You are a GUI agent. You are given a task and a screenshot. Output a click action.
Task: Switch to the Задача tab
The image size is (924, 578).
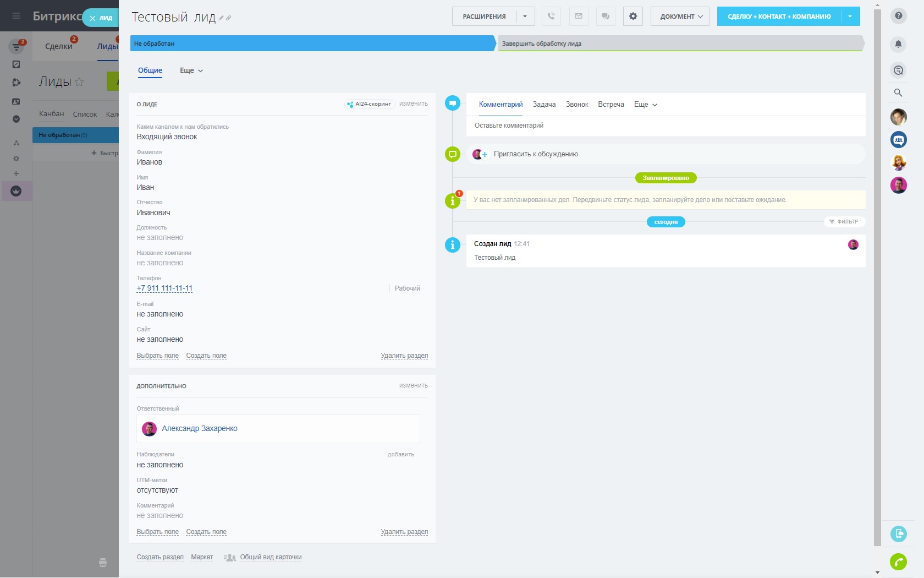coord(544,105)
